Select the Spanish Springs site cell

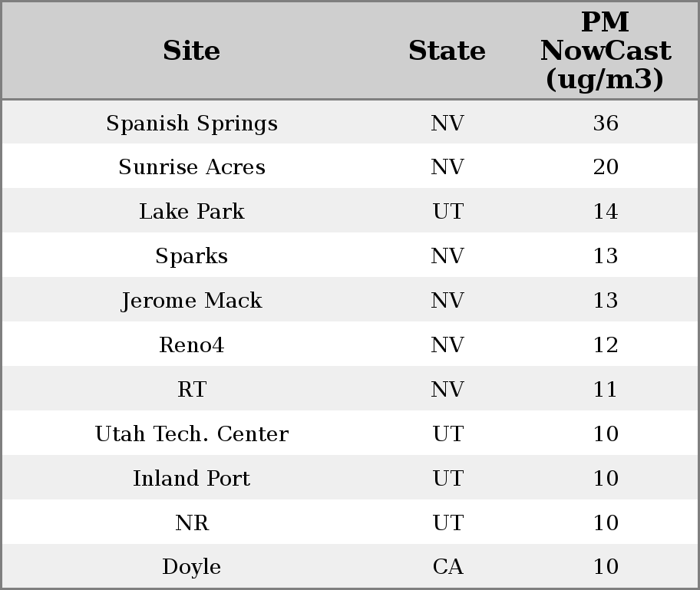click(x=191, y=124)
